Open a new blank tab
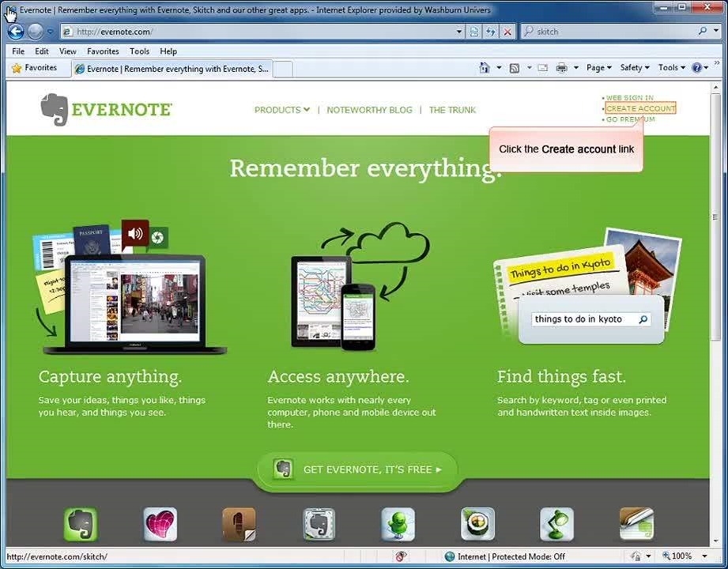Image resolution: width=728 pixels, height=569 pixels. [283, 70]
